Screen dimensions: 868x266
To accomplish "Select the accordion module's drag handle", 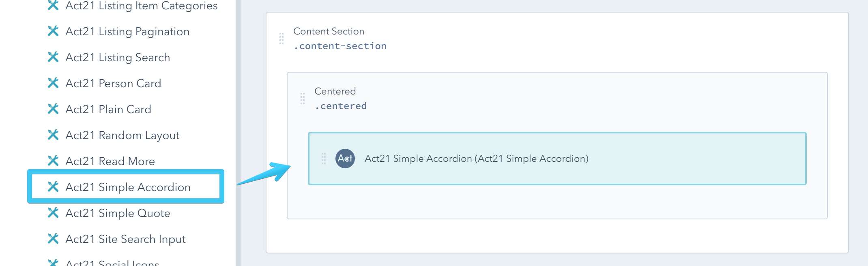I will (x=323, y=159).
